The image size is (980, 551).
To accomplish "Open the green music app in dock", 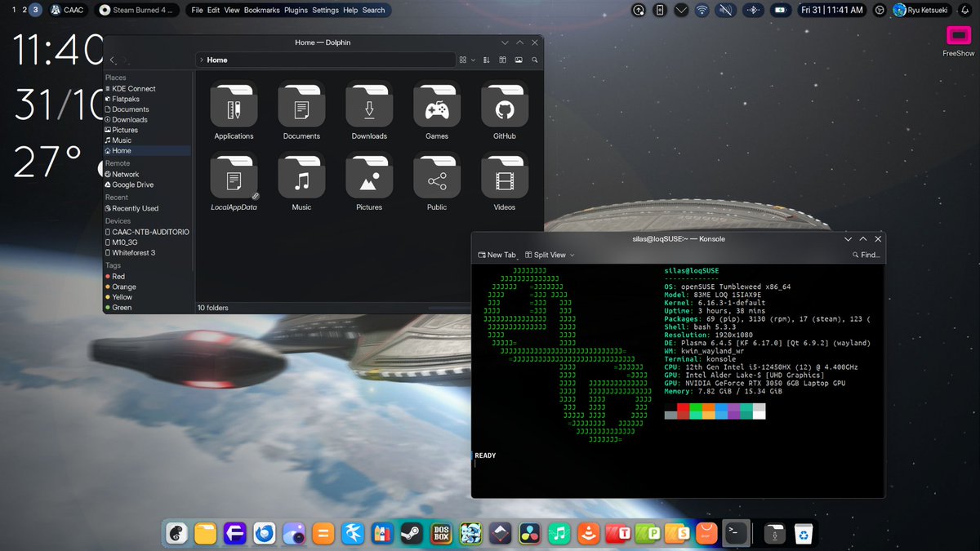I will coord(559,534).
